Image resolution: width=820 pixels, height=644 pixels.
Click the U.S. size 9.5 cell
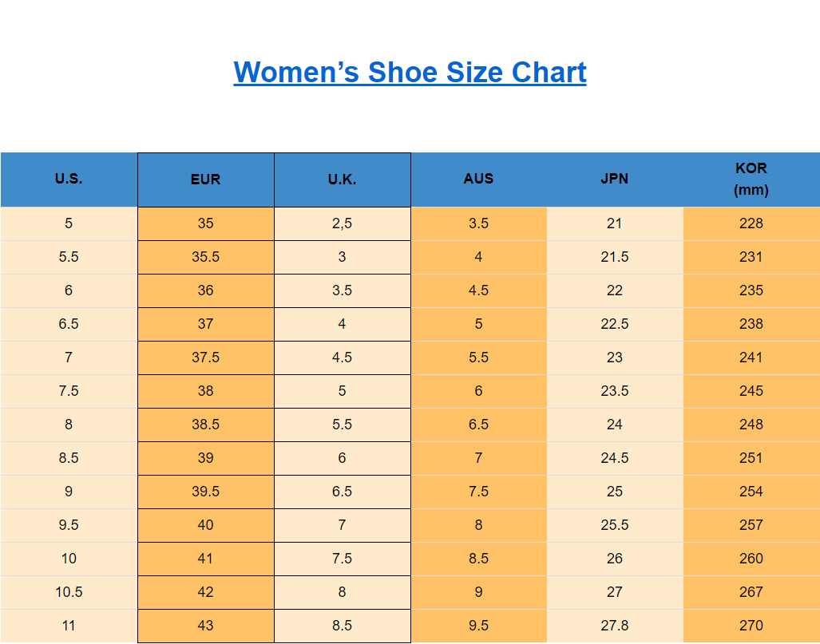[69, 525]
